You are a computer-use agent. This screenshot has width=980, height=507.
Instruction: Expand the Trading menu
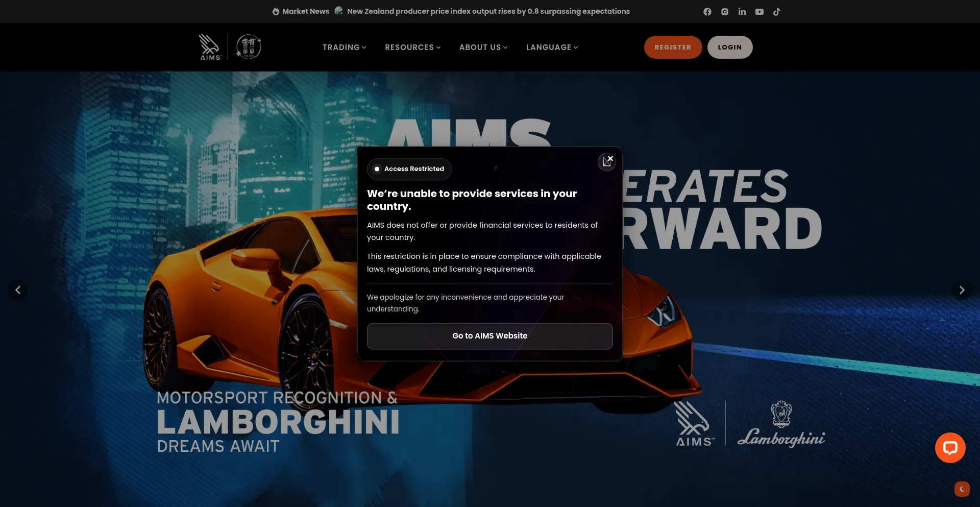[344, 47]
